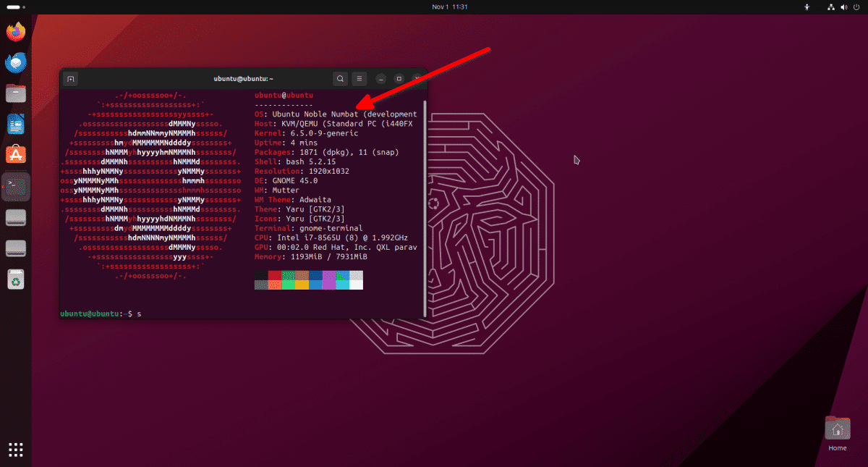The height and width of the screenshot is (467, 868).
Task: Expand the system menu via power icon
Action: (x=855, y=7)
